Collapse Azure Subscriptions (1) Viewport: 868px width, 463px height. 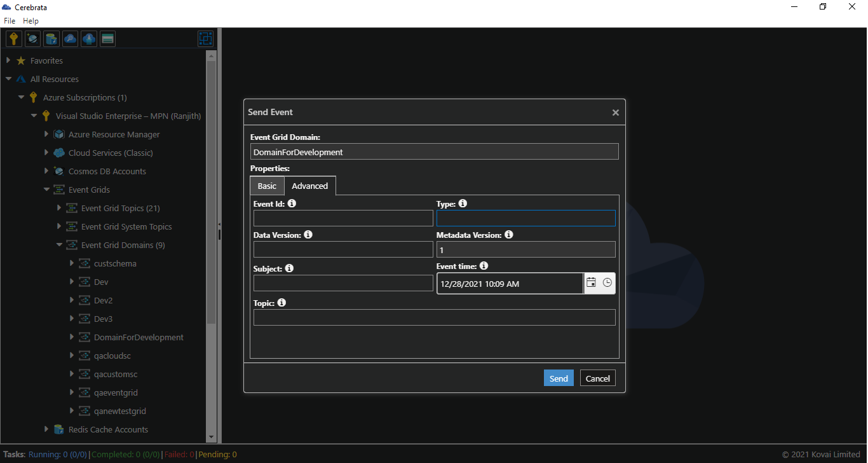click(x=21, y=97)
